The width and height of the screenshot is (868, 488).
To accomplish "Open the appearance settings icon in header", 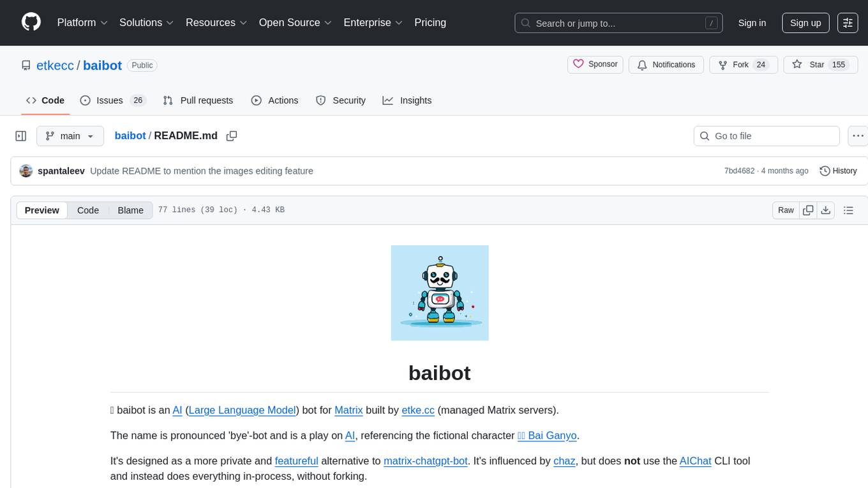I will point(848,23).
